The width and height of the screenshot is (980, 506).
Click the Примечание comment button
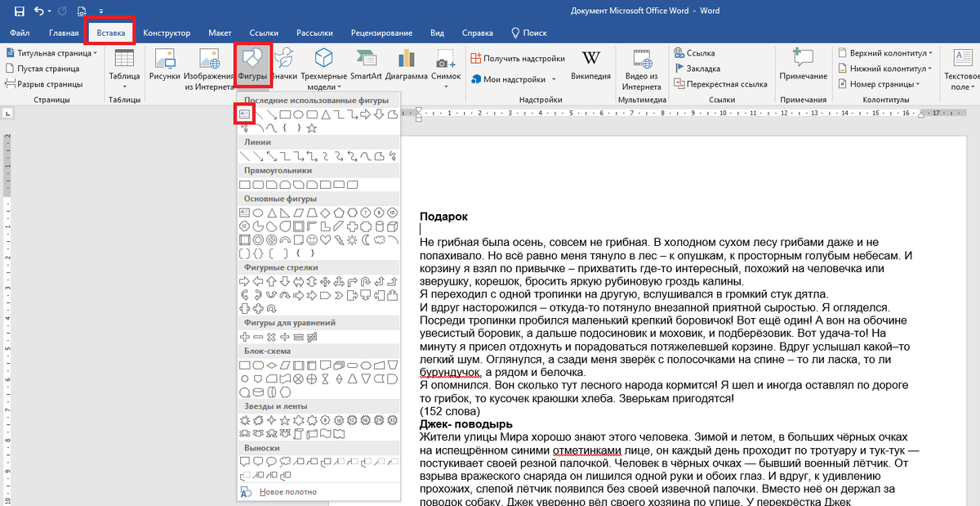click(x=803, y=65)
